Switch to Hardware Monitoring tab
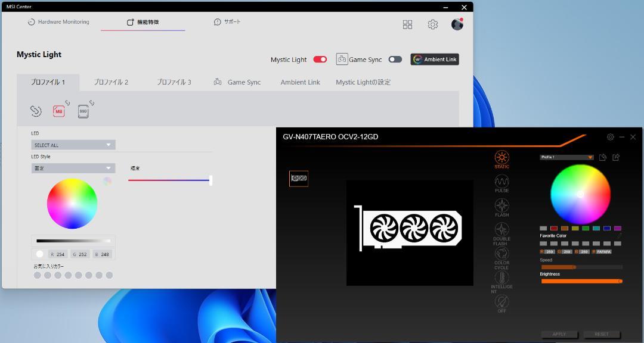This screenshot has height=343, width=644. [58, 22]
